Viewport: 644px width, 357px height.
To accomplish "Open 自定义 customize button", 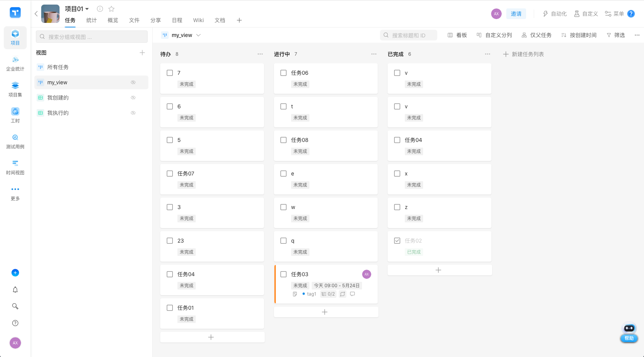I will coord(586,14).
